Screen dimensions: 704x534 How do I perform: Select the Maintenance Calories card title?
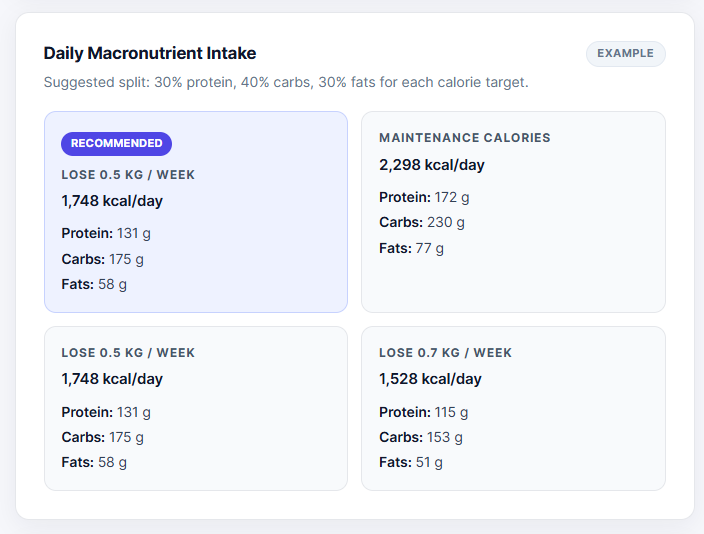click(465, 138)
